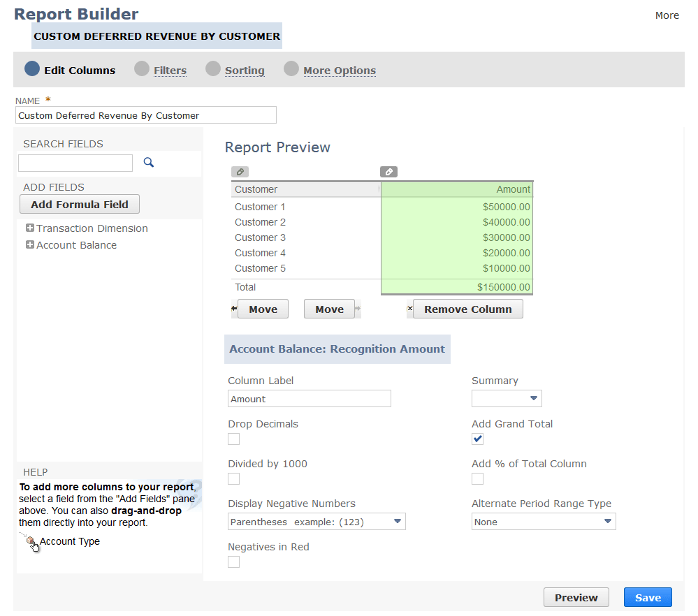Click the edit pencil icon above Customer column
Viewport: 698px width, 616px height.
[x=240, y=172]
